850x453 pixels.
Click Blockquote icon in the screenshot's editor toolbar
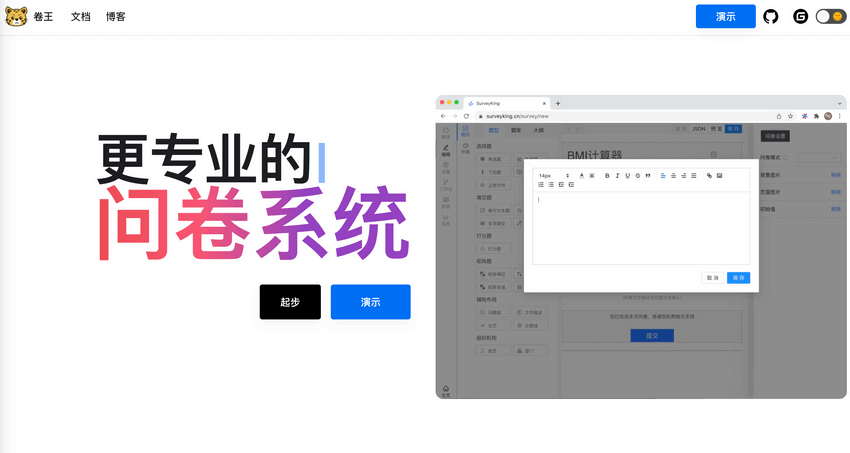[648, 176]
